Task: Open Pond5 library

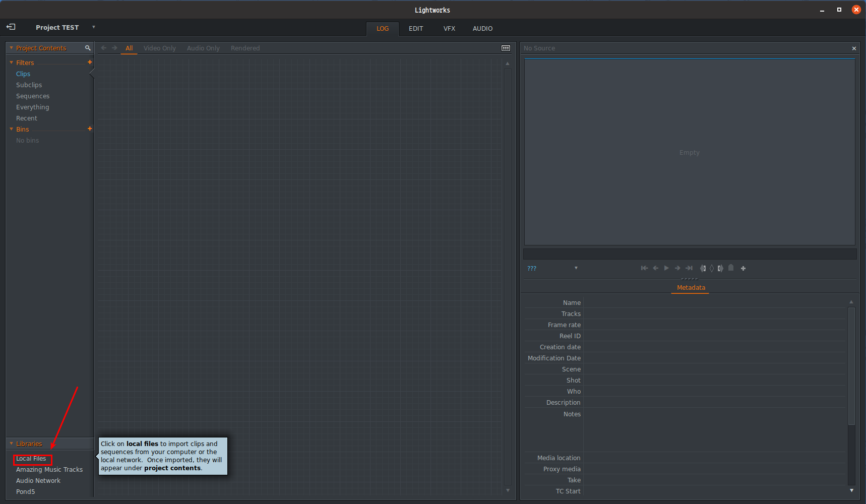Action: click(25, 491)
